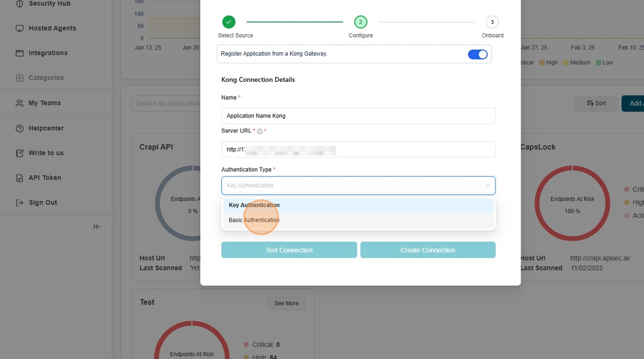The image size is (644, 359).
Task: Click the My Teams people icon
Action: (x=20, y=103)
